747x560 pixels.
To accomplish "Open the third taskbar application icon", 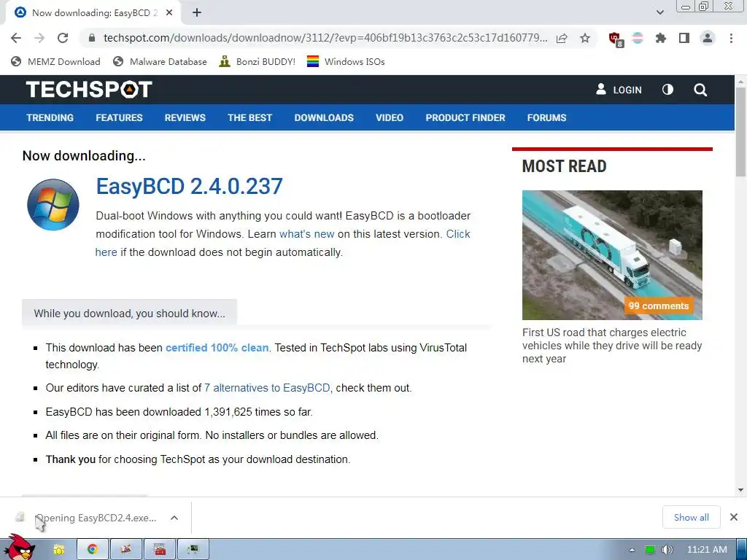I will [x=125, y=550].
